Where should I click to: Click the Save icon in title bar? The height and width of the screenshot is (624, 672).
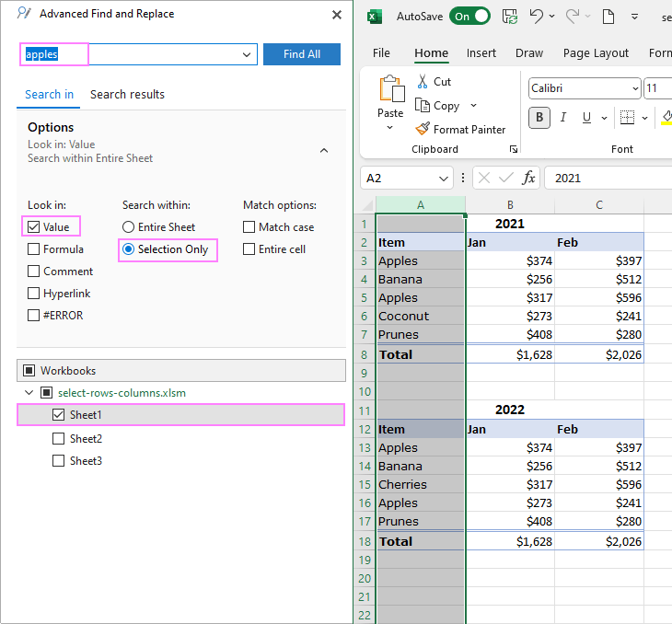pyautogui.click(x=508, y=17)
